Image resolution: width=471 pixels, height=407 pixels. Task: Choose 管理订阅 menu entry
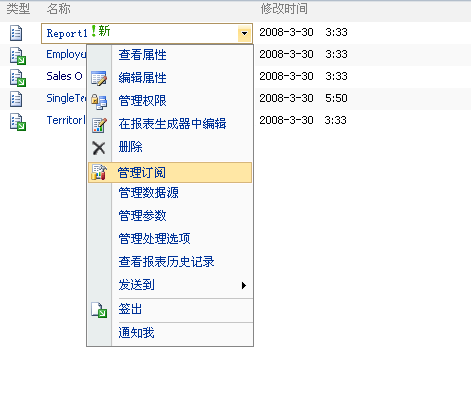pyautogui.click(x=170, y=173)
